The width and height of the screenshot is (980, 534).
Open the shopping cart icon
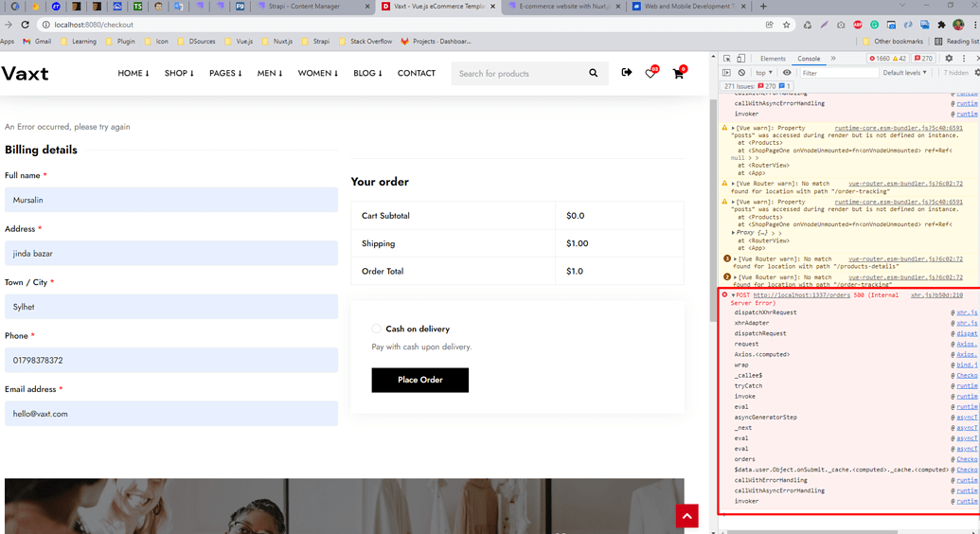click(x=678, y=73)
